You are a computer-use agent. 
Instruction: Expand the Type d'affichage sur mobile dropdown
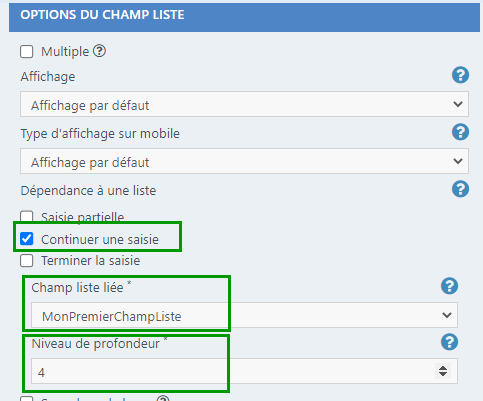point(244,161)
